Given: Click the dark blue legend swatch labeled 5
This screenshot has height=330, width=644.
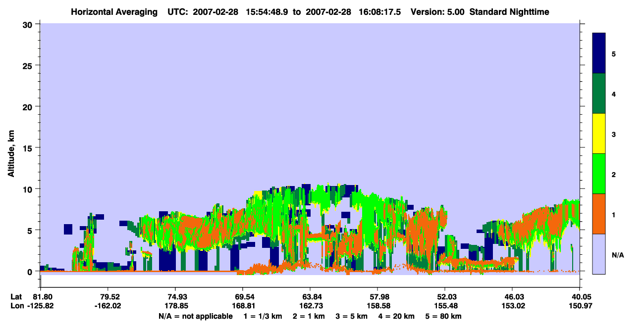Looking at the screenshot, I should 599,53.
